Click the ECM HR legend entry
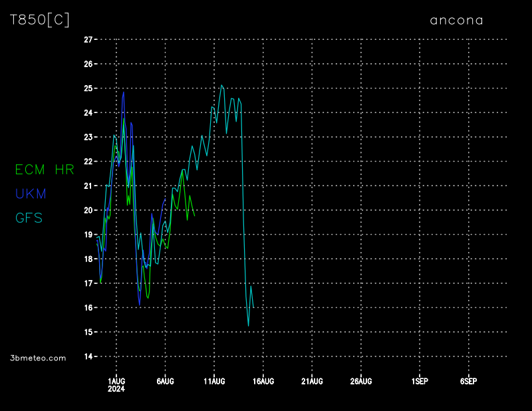 click(x=45, y=170)
